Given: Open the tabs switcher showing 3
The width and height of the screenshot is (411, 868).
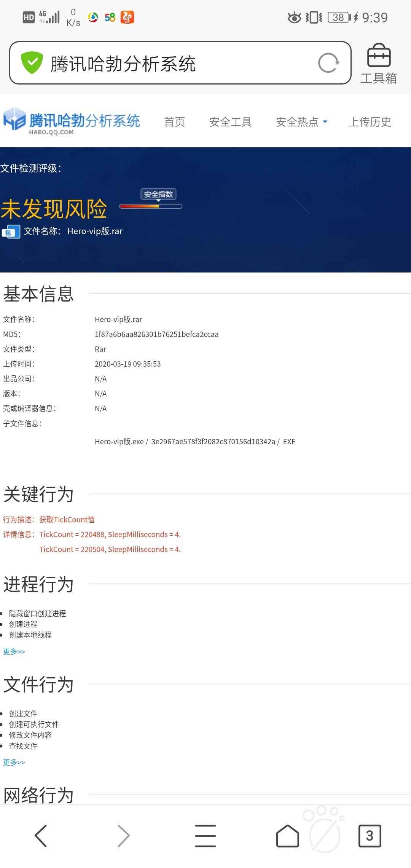Looking at the screenshot, I should click(x=370, y=836).
